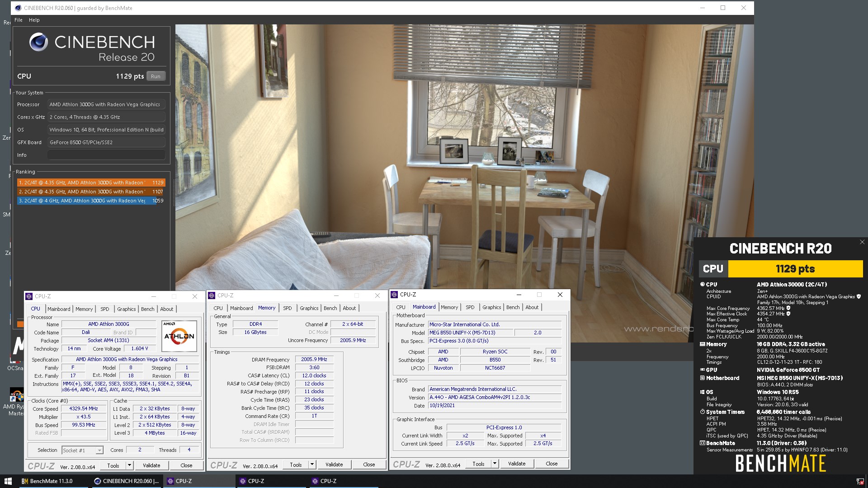
Task: Open the Help menu in Cinebench
Action: tap(34, 20)
